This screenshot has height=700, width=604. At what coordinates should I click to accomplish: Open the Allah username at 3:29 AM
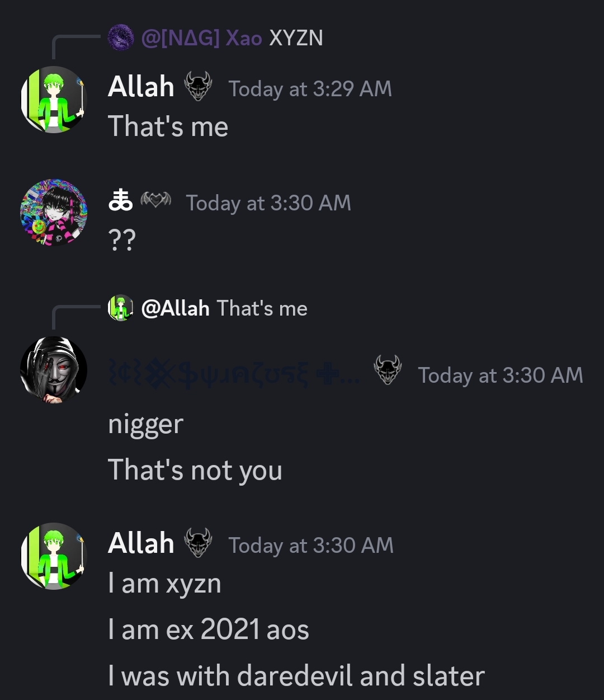(x=141, y=87)
